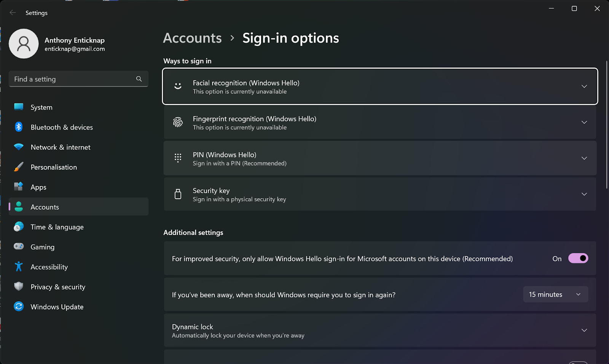Open Apps category label
The image size is (609, 364).
pos(38,187)
